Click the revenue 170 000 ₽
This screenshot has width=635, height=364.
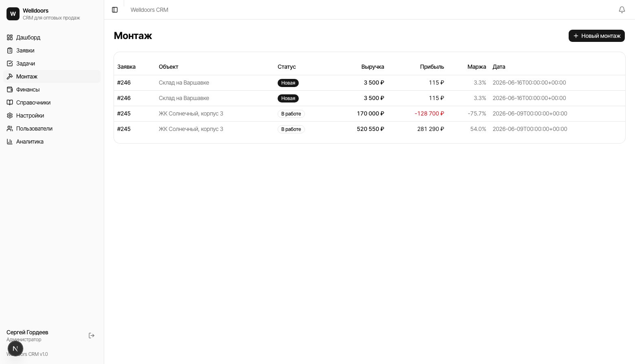point(370,113)
